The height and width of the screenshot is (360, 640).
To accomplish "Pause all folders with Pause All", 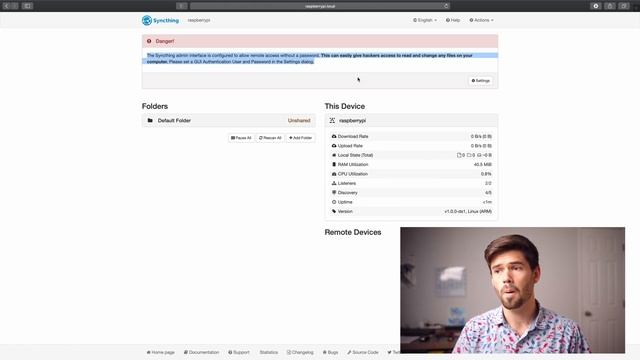I will (241, 138).
